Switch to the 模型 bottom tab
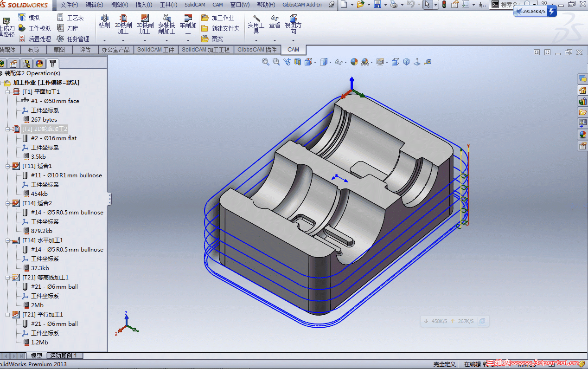This screenshot has width=588, height=369. pos(37,356)
